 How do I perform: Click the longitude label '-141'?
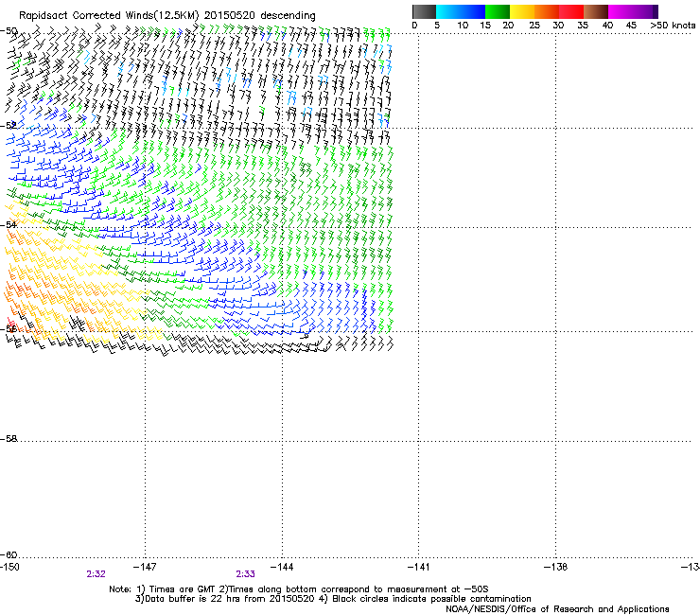pyautogui.click(x=419, y=567)
